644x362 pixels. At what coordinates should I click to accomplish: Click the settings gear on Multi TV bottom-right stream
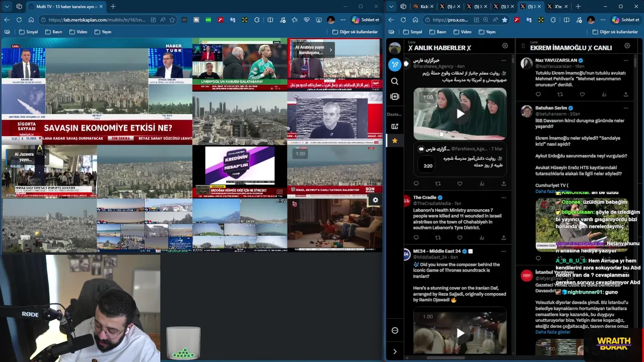(375, 200)
